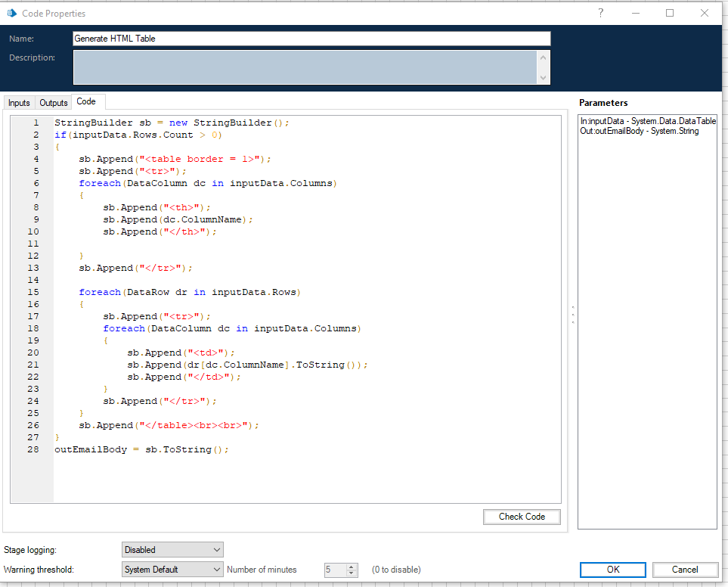Screen dimensions: 728x587
Task: Click inside the Description text area
Action: click(305, 67)
